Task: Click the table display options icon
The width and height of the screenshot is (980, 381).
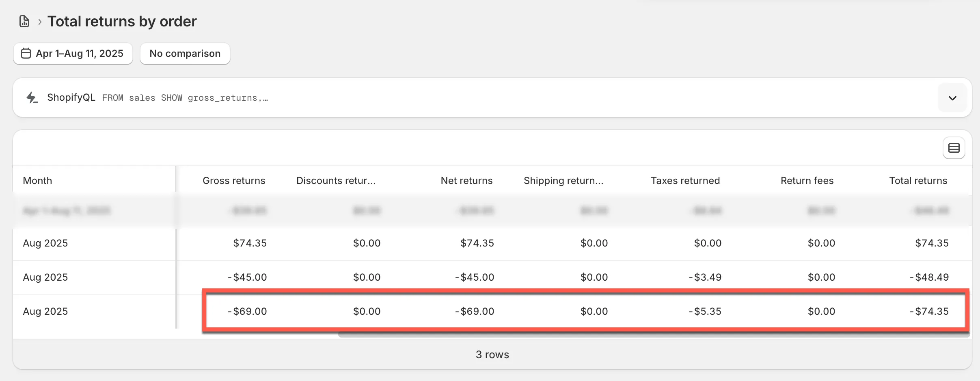Action: (x=953, y=147)
